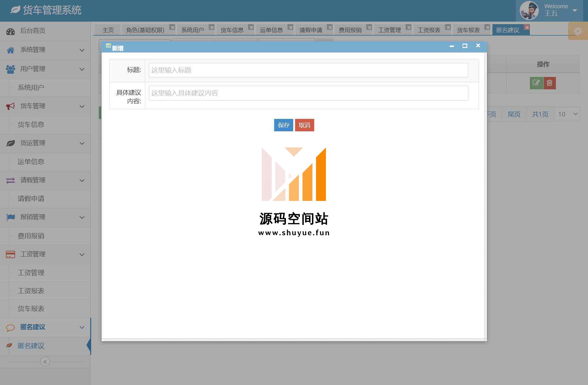Open the sidebar 工资管理 sub-item

(x=31, y=273)
